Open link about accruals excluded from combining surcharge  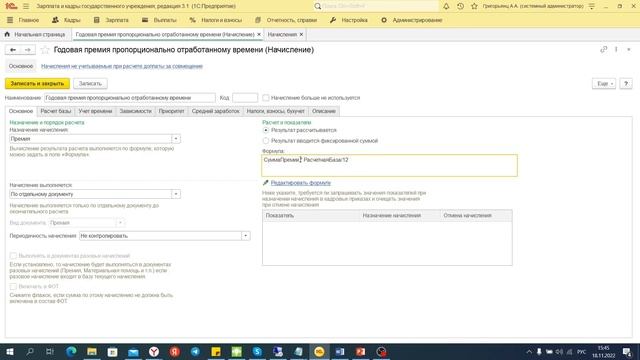pyautogui.click(x=122, y=66)
